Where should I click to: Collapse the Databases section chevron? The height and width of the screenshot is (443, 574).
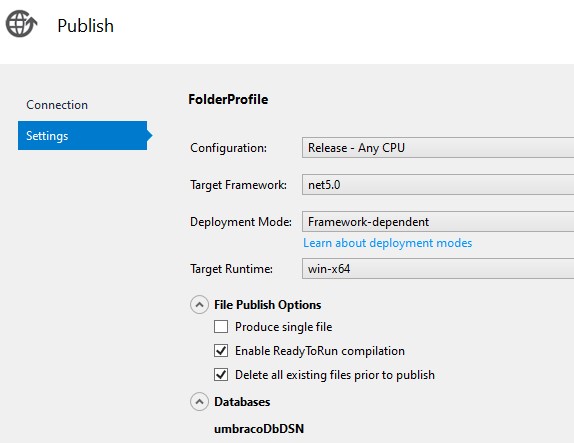200,402
